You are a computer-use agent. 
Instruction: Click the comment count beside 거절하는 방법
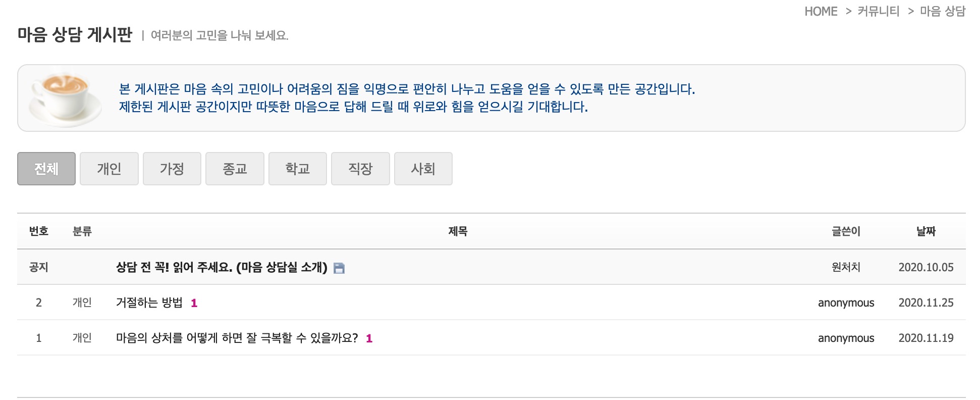point(194,303)
